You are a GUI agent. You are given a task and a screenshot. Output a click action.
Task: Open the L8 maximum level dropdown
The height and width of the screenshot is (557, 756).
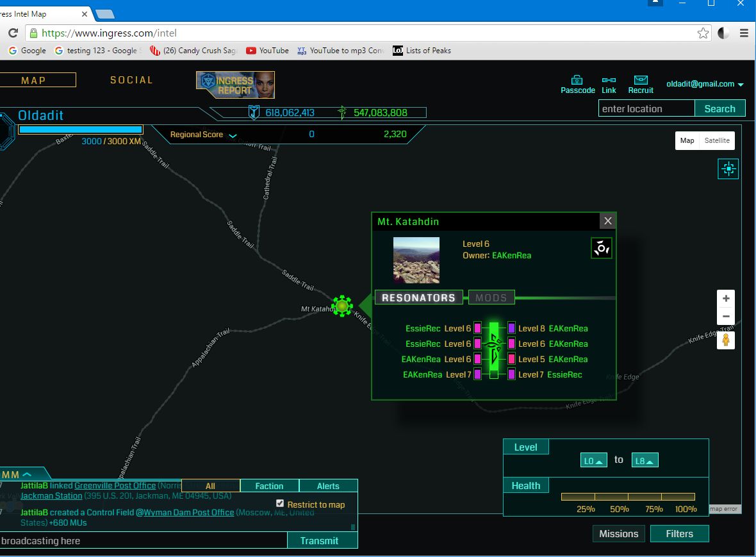645,460
